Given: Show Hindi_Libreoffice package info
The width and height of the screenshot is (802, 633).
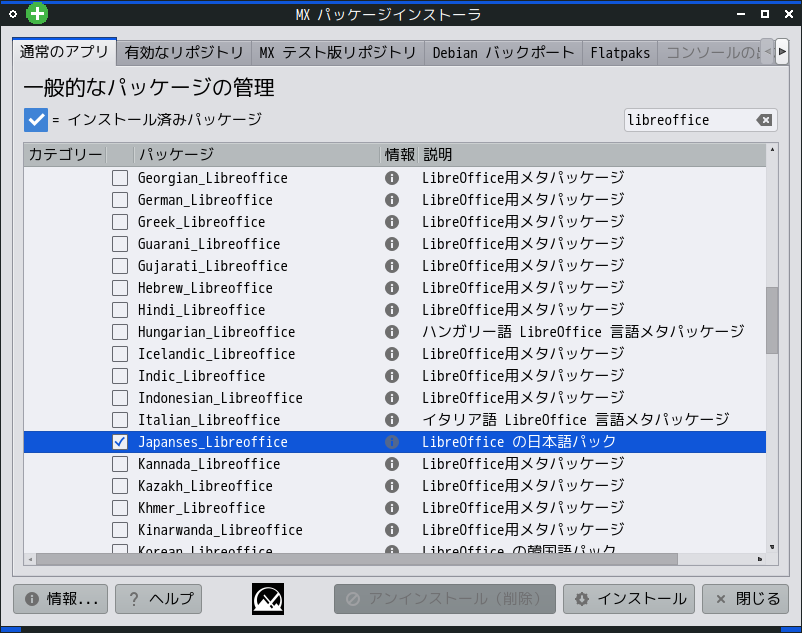Looking at the screenshot, I should click(x=392, y=310).
